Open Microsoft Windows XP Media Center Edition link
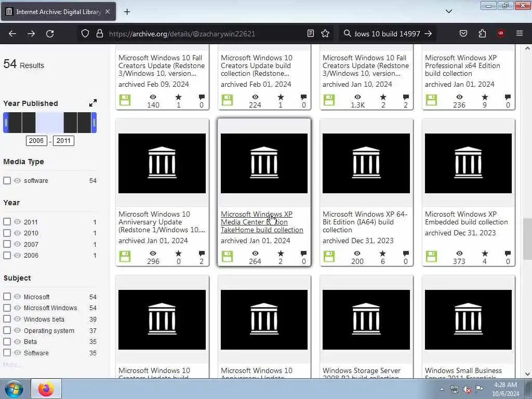The width and height of the screenshot is (532, 399). (262, 222)
